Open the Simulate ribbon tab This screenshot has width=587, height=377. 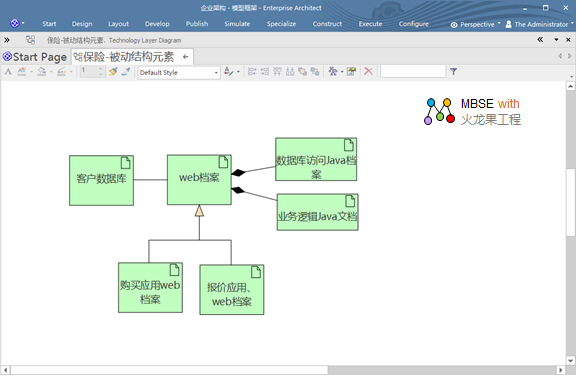pos(237,24)
